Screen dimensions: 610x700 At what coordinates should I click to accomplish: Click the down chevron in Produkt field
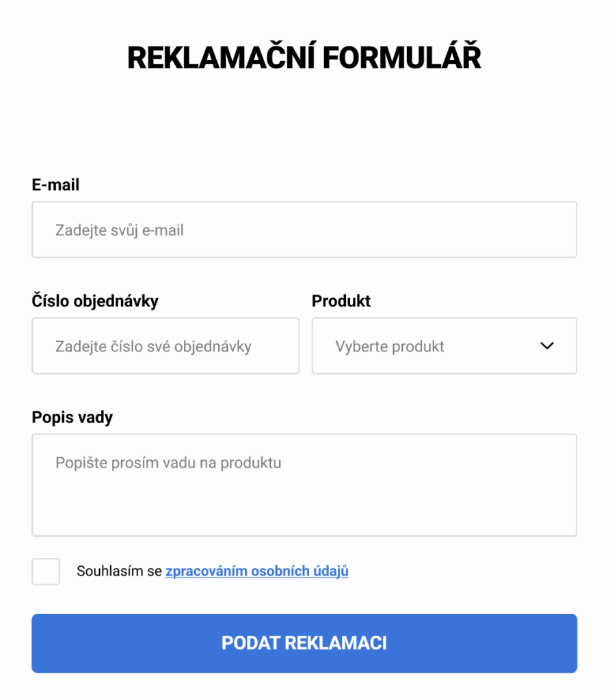click(546, 346)
